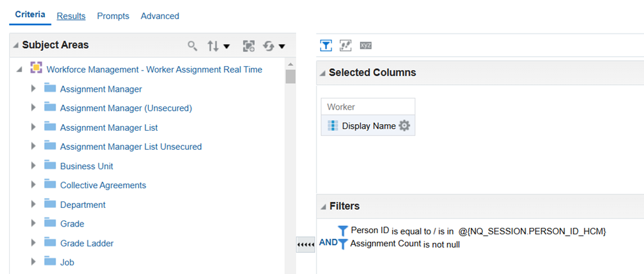Viewport: 644px width, 274px height.
Task: Click the xyz column properties icon
Action: 365,46
